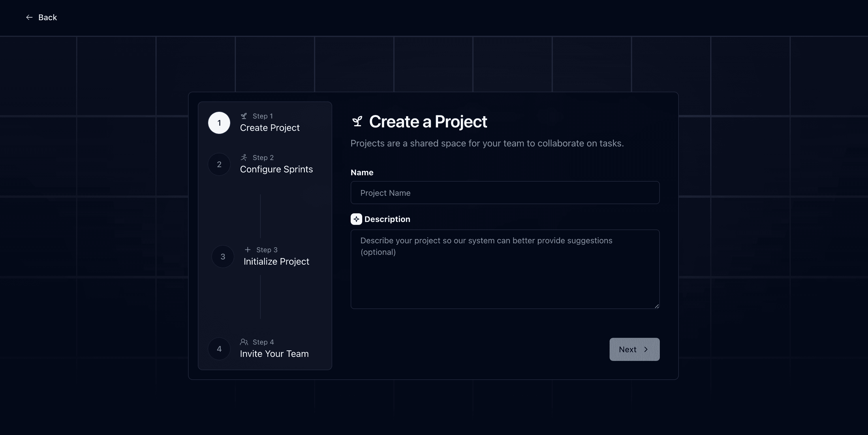Click the Description field label
This screenshot has height=435, width=868.
coord(387,219)
